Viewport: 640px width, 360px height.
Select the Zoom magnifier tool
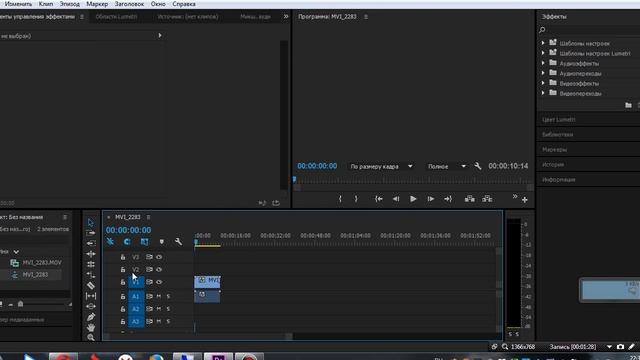tap(91, 337)
